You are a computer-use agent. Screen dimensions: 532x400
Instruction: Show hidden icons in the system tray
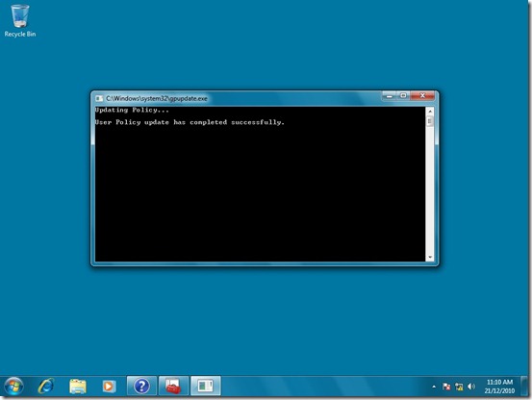pyautogui.click(x=434, y=387)
